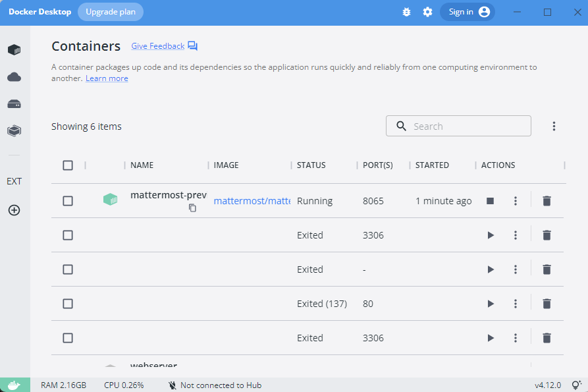Start the Exited container with dash port
The height and width of the screenshot is (392, 588).
point(491,269)
